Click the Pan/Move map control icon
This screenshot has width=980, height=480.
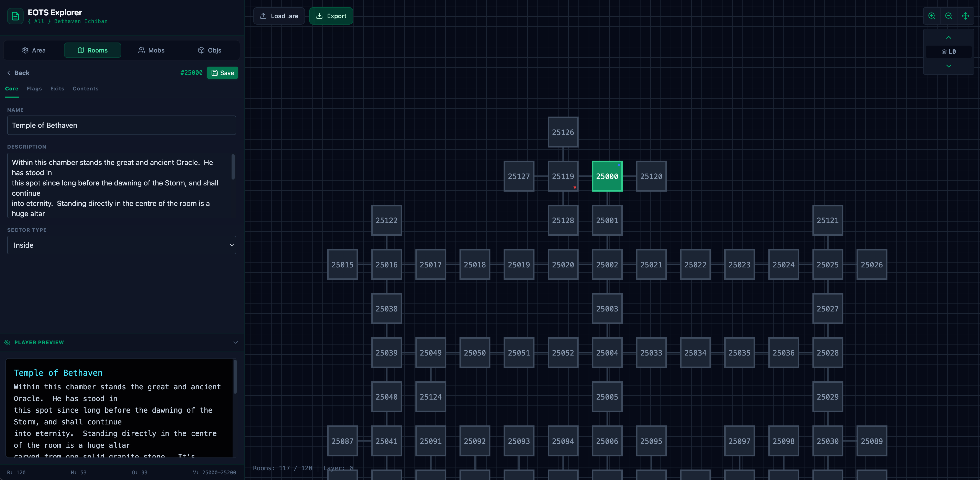[966, 16]
